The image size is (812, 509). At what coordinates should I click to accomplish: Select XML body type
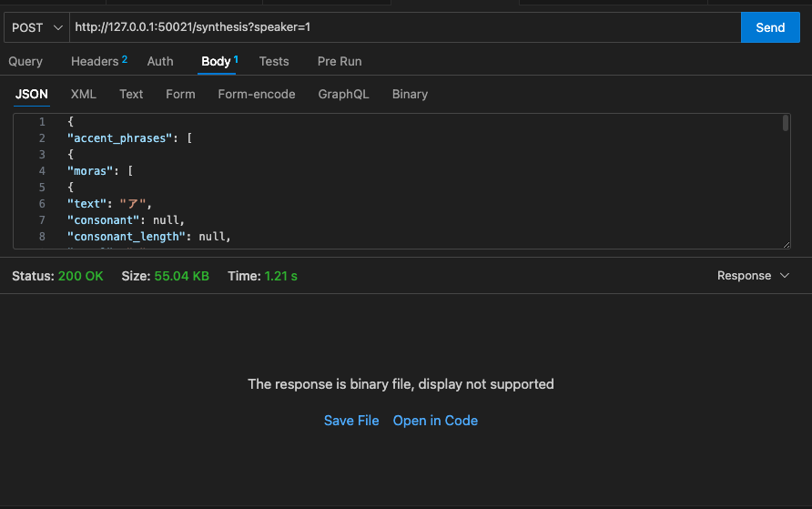click(x=84, y=94)
